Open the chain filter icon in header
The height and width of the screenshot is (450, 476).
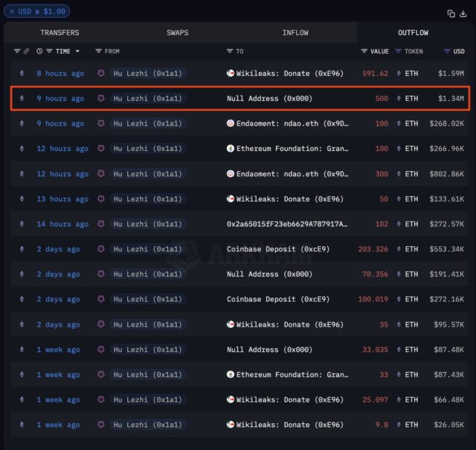point(17,51)
